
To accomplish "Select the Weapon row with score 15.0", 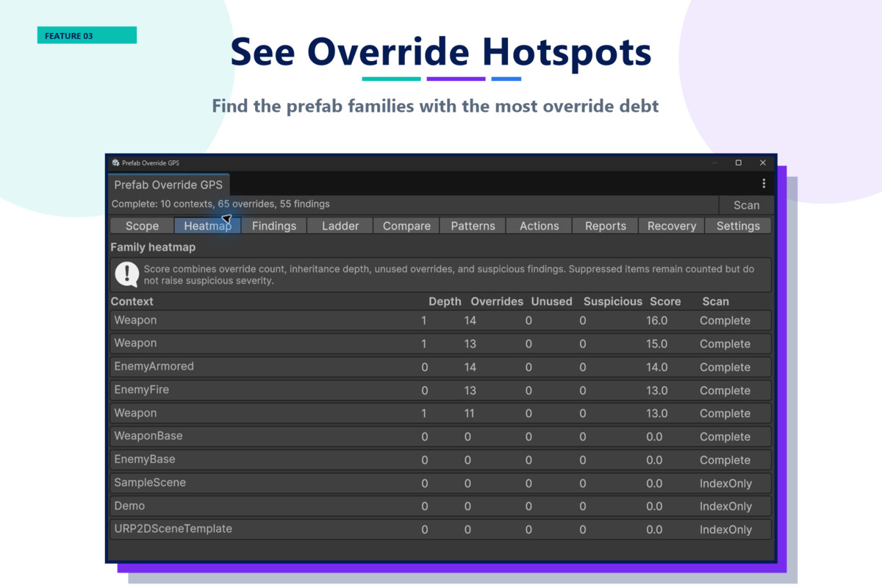I will pos(441,343).
